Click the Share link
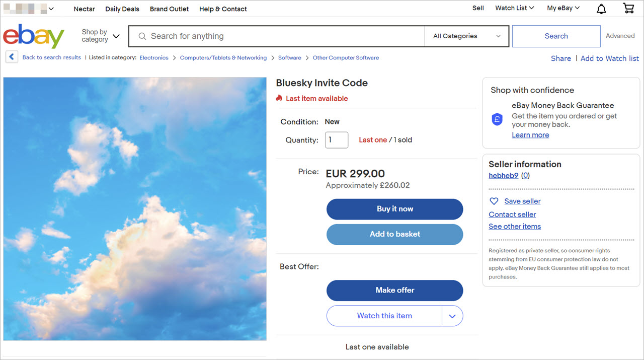 point(561,58)
